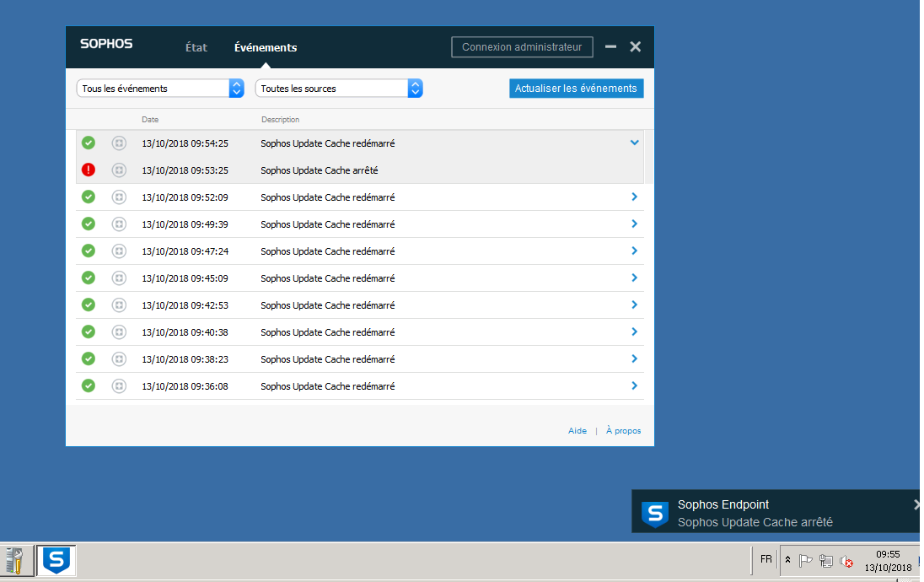Click the network tray icon
The image size is (924, 582).
pos(825,561)
